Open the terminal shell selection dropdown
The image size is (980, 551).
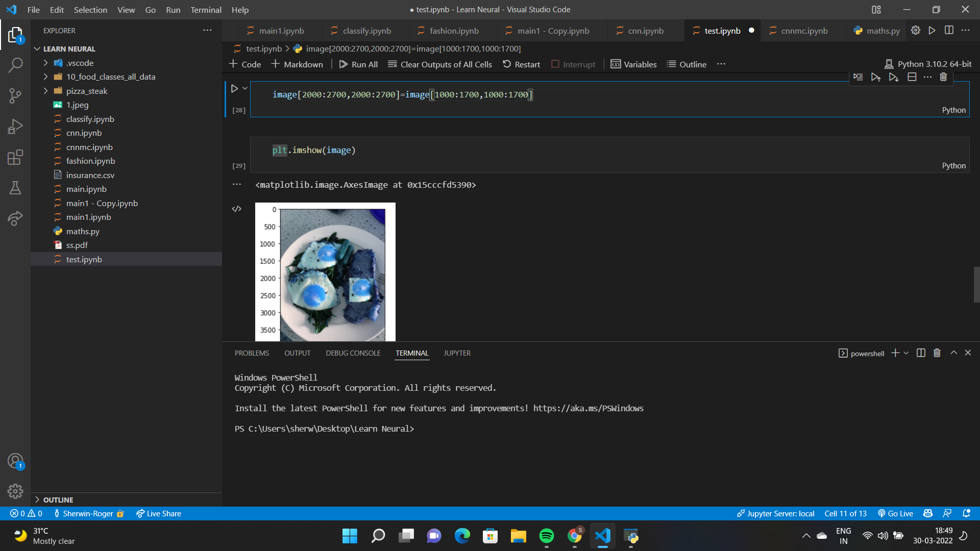tap(905, 353)
